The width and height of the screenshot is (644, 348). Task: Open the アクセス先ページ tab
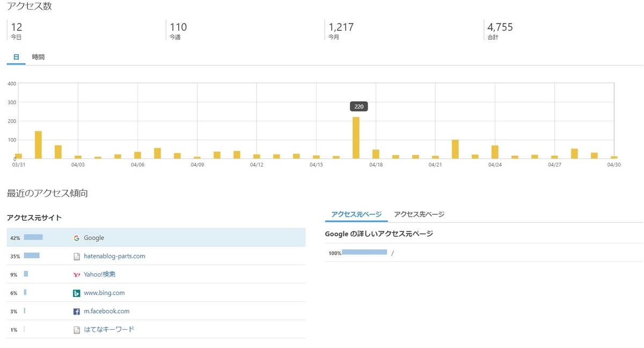[x=419, y=214]
